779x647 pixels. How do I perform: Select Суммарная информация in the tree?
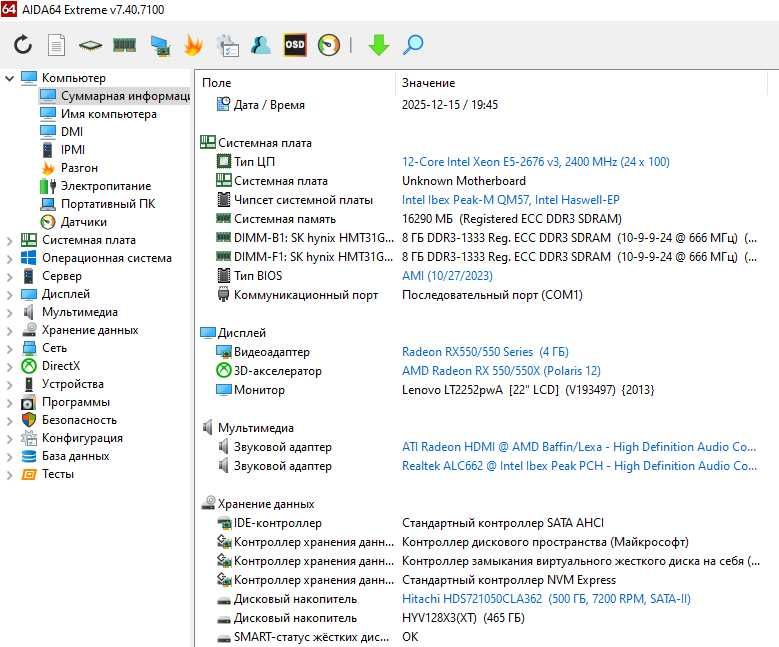click(x=115, y=95)
